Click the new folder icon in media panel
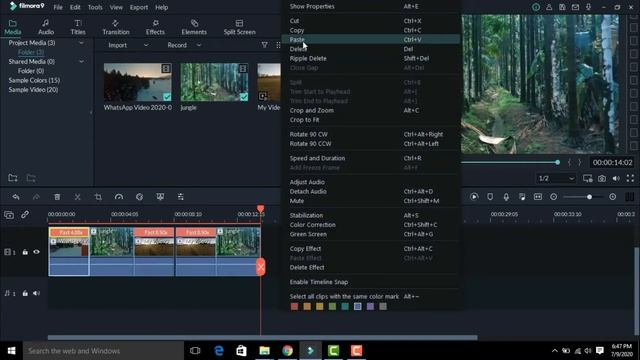This screenshot has height=360, width=640. (13, 178)
